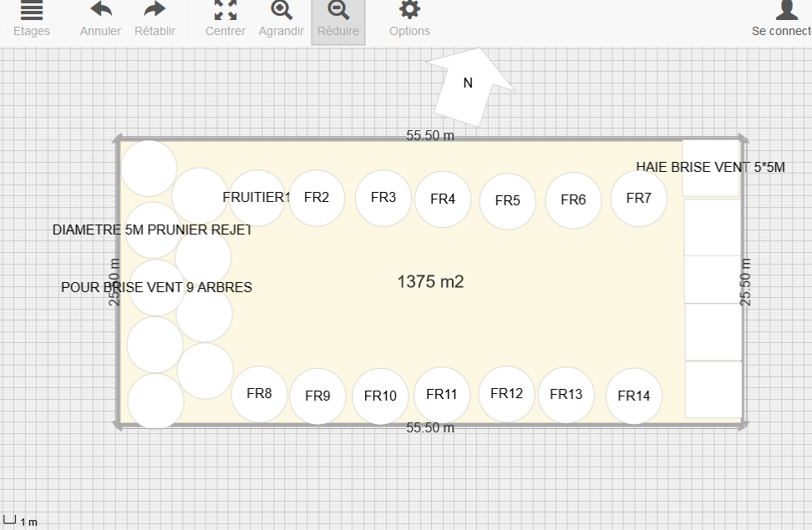The width and height of the screenshot is (812, 530).
Task: Select the north arrow marked N
Action: coord(469,83)
